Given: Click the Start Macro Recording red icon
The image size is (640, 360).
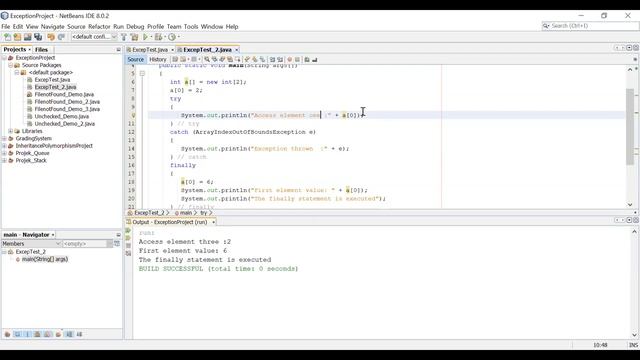Looking at the screenshot, I should pyautogui.click(x=290, y=60).
